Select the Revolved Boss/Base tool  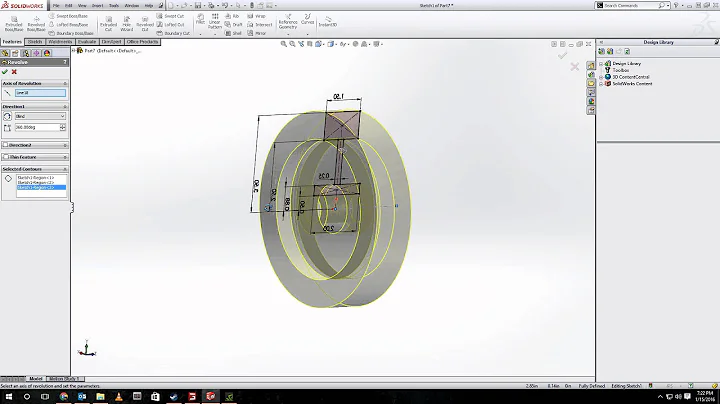tap(36, 24)
